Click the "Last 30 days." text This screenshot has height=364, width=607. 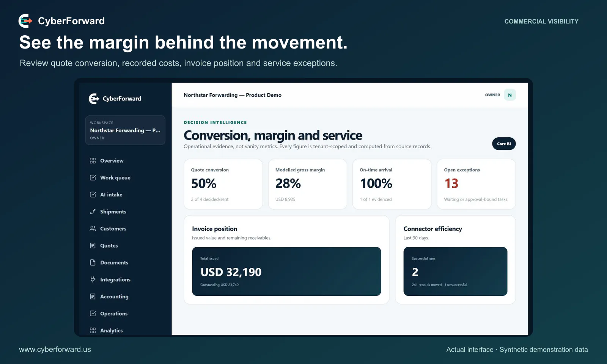[416, 238]
